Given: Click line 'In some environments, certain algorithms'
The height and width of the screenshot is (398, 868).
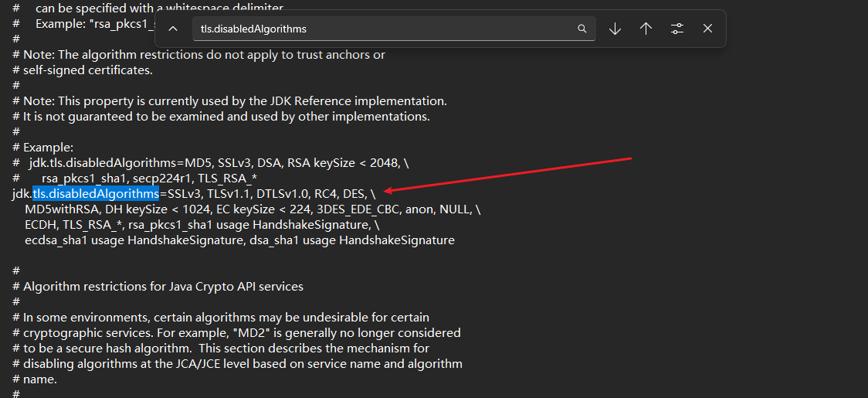Looking at the screenshot, I should (221, 318).
